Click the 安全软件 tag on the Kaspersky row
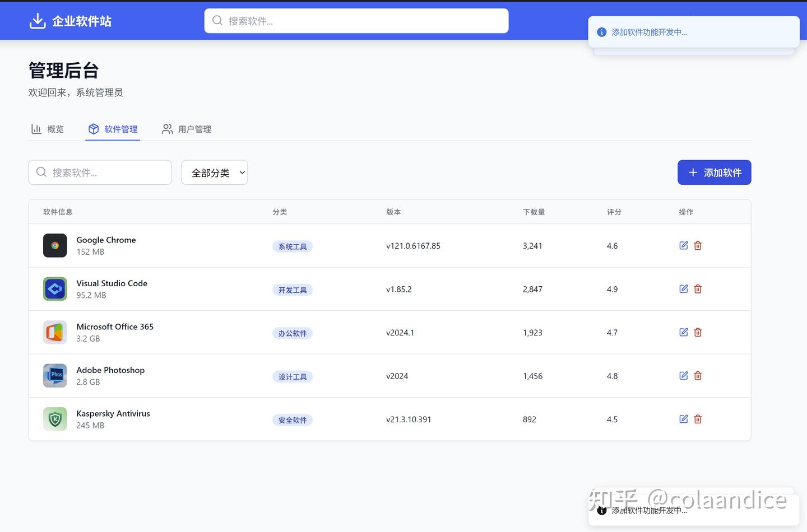Image resolution: width=807 pixels, height=532 pixels. [292, 419]
